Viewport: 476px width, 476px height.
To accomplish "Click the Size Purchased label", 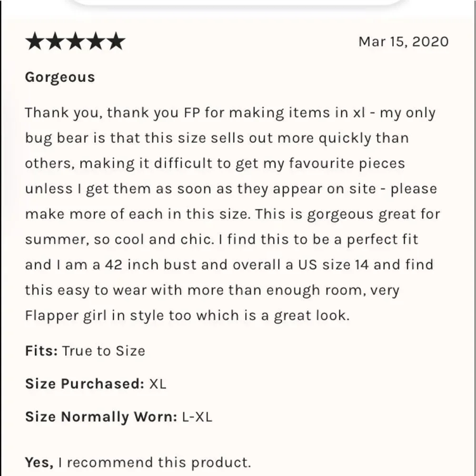I will [85, 384].
